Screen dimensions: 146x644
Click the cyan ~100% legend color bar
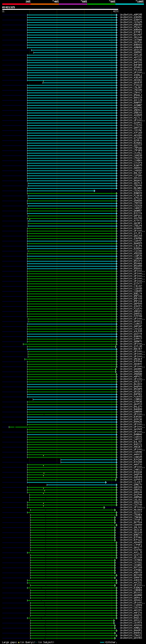pos(130,4)
